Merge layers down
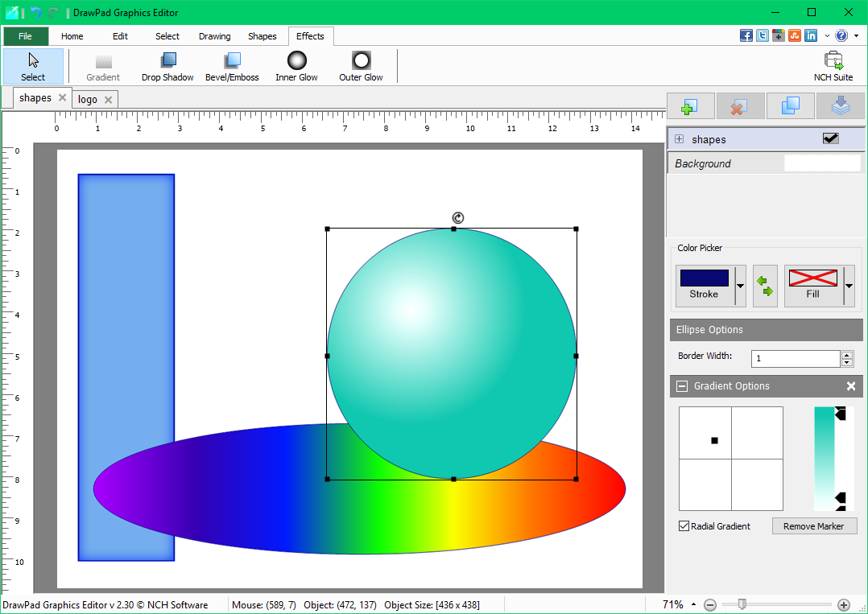The image size is (868, 614). (841, 105)
